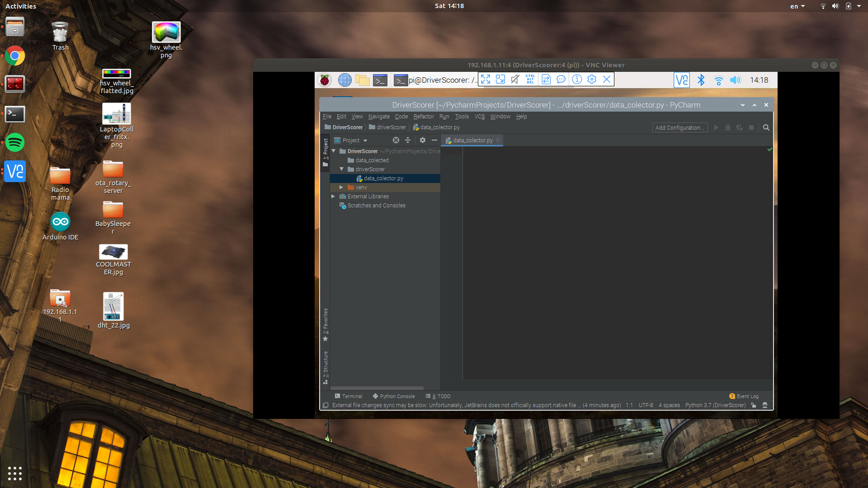
Task: Toggle VNC mute/silence icon
Action: click(515, 80)
